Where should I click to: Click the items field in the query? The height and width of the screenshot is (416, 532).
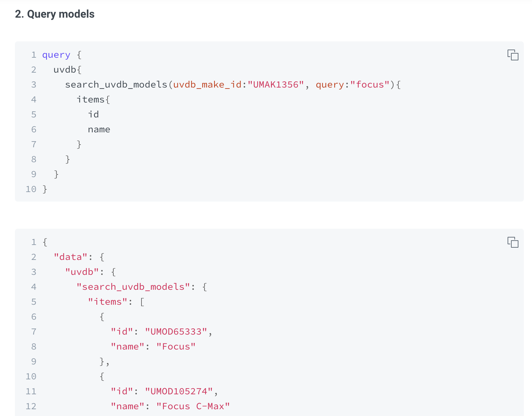coord(90,99)
